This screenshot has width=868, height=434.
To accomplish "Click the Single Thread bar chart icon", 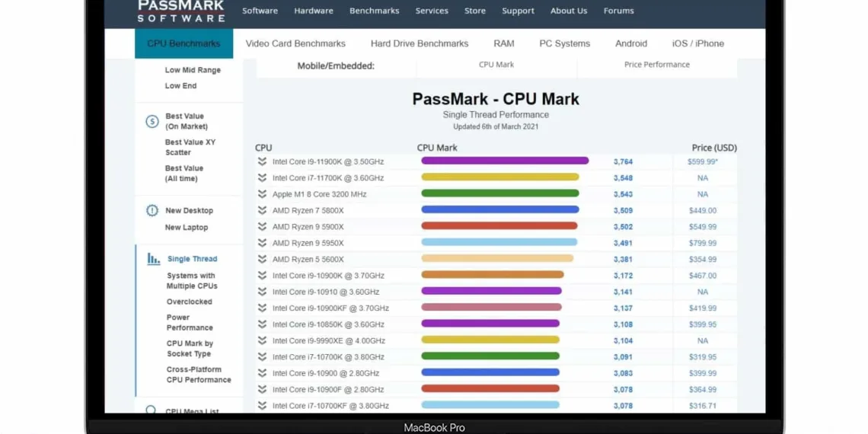I will pos(153,259).
